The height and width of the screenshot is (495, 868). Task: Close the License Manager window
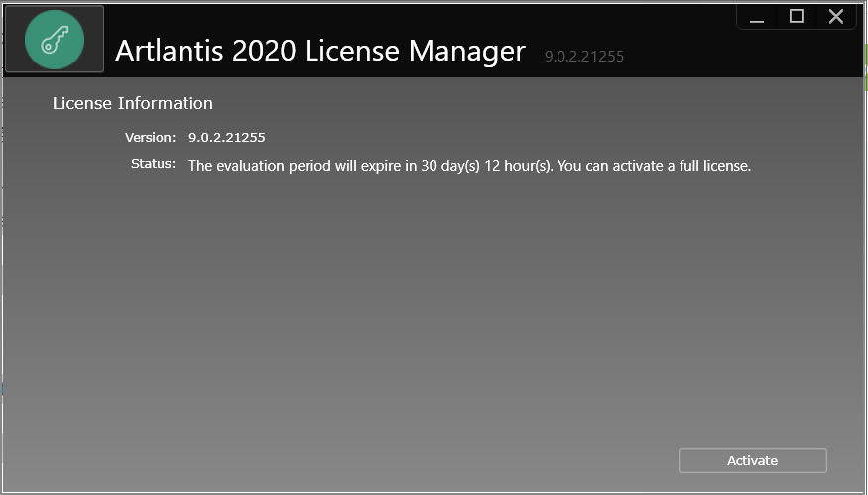[x=836, y=17]
